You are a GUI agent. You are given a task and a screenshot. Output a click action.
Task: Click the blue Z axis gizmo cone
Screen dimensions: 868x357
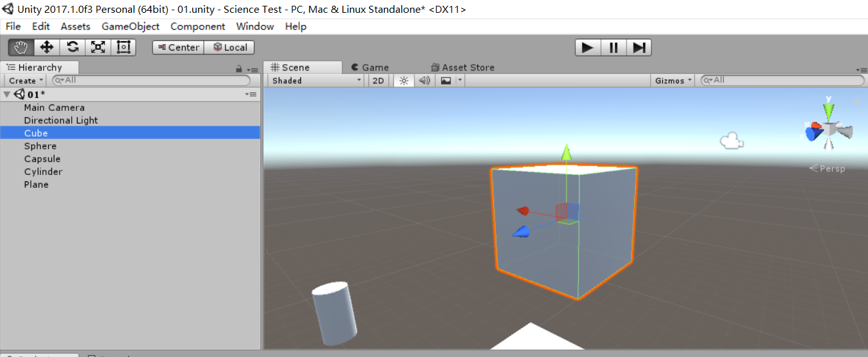[x=814, y=135]
